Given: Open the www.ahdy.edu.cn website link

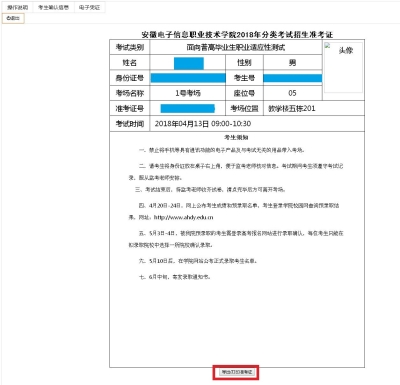Looking at the screenshot, I should 183,217.
